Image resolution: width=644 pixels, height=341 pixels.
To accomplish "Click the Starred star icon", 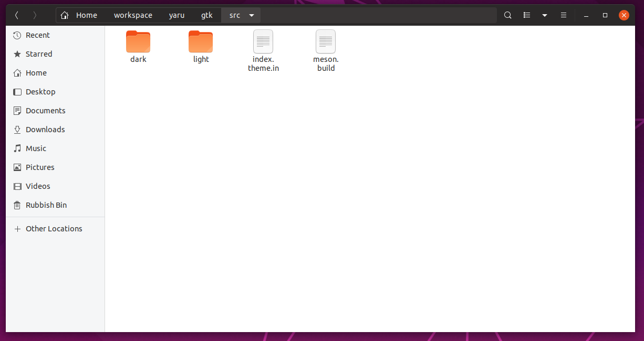I will [x=17, y=54].
